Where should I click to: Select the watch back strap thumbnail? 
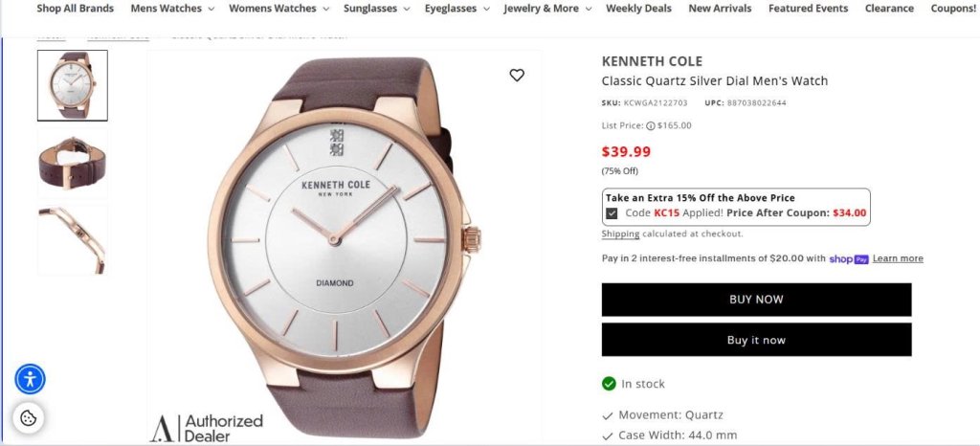tap(73, 164)
